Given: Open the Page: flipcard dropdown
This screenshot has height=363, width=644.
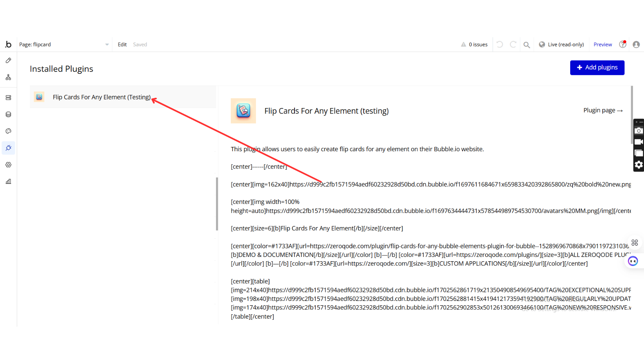Looking at the screenshot, I should pos(64,44).
